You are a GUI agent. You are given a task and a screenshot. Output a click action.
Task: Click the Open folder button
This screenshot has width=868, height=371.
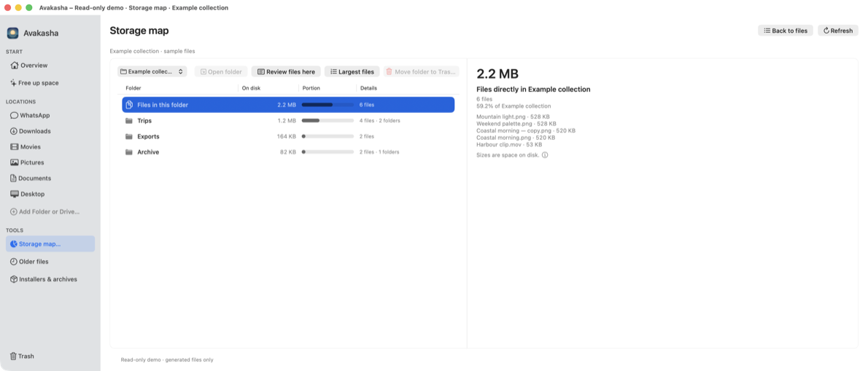(x=221, y=72)
